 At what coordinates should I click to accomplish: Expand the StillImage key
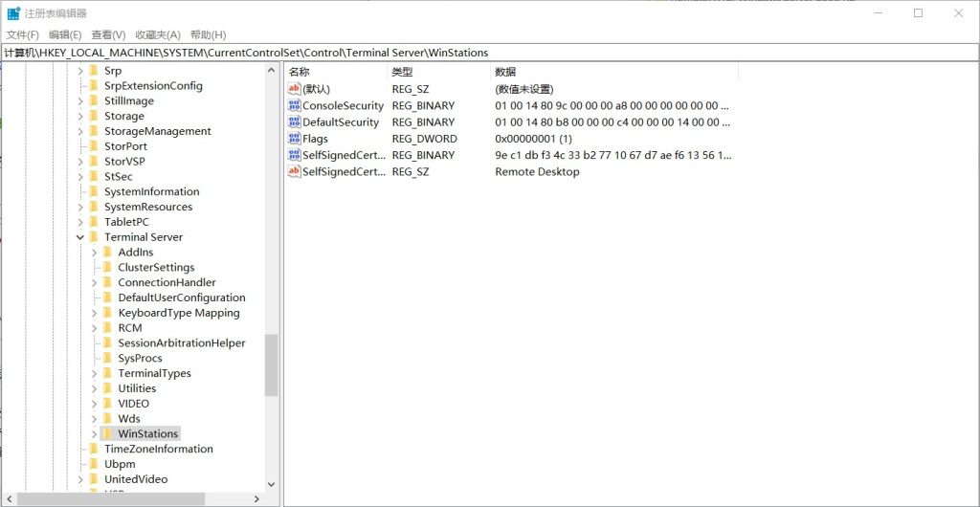[x=80, y=101]
